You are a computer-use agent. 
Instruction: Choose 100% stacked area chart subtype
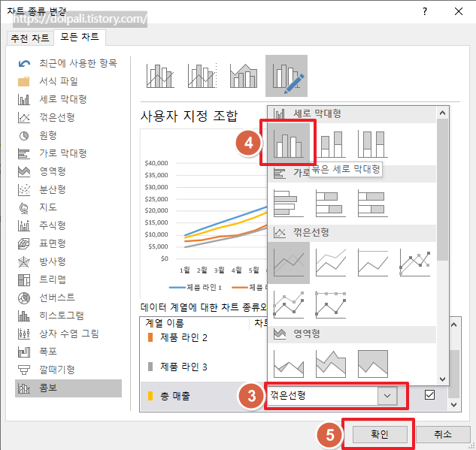[x=373, y=364]
